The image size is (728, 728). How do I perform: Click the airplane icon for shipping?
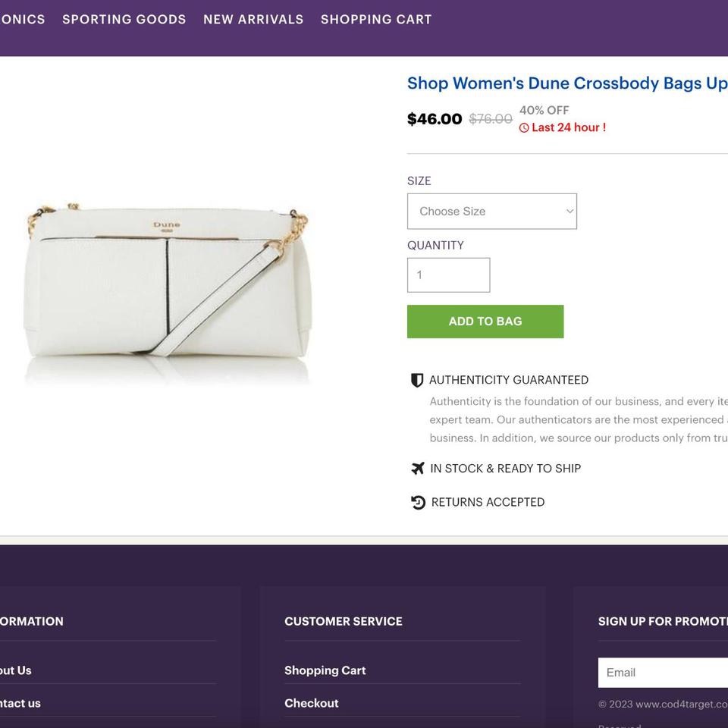[x=418, y=469]
